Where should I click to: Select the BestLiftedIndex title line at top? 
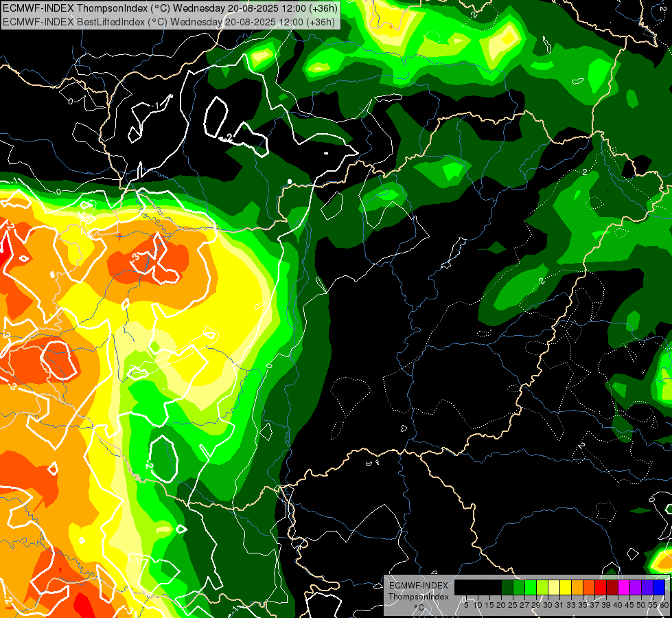coord(169,22)
